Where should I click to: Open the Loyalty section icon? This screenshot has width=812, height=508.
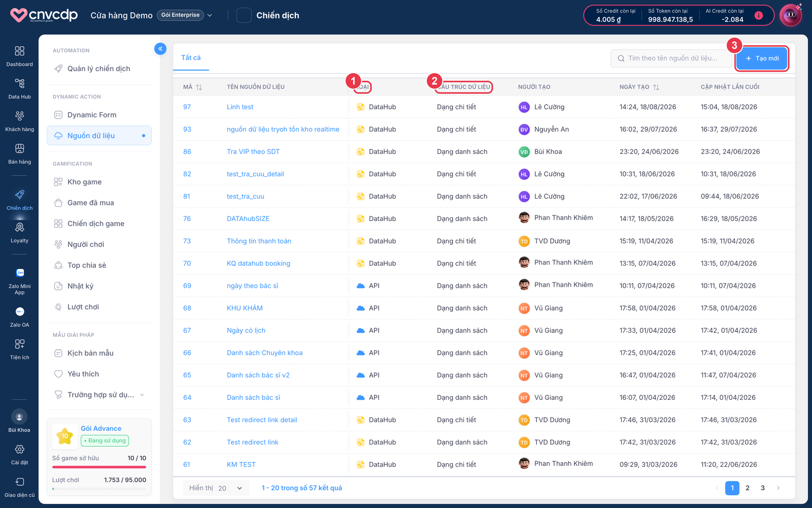click(19, 227)
